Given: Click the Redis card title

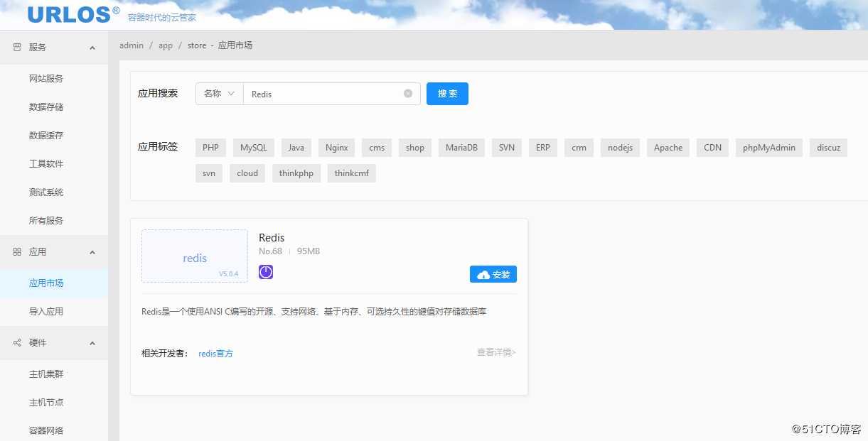Looking at the screenshot, I should click(272, 238).
